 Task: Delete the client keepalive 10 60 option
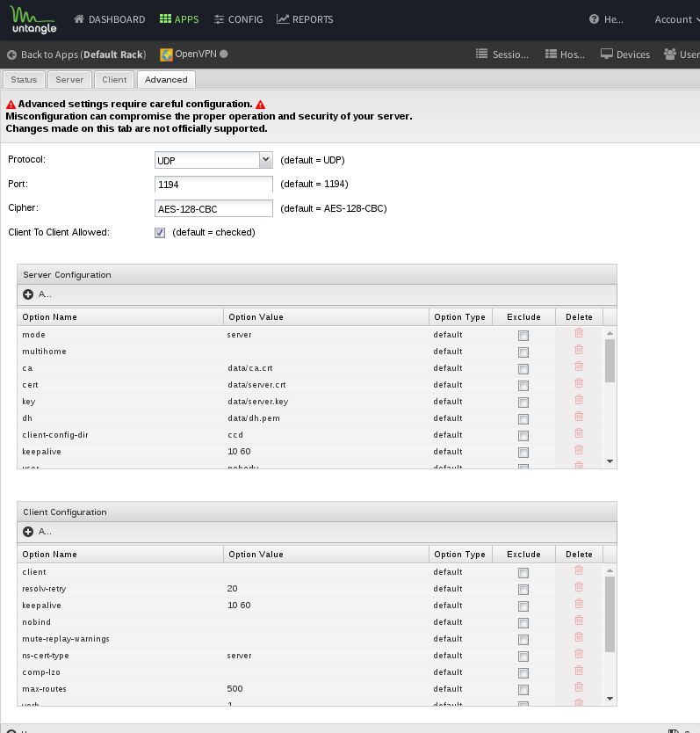[x=579, y=604]
